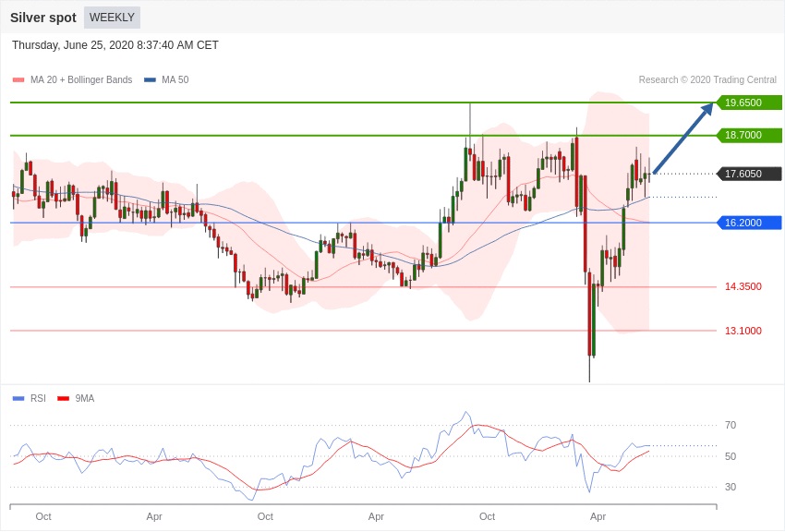Image resolution: width=785 pixels, height=532 pixels.
Task: Click the date line 'Thursday, June 25, 2020'
Action: [115, 45]
